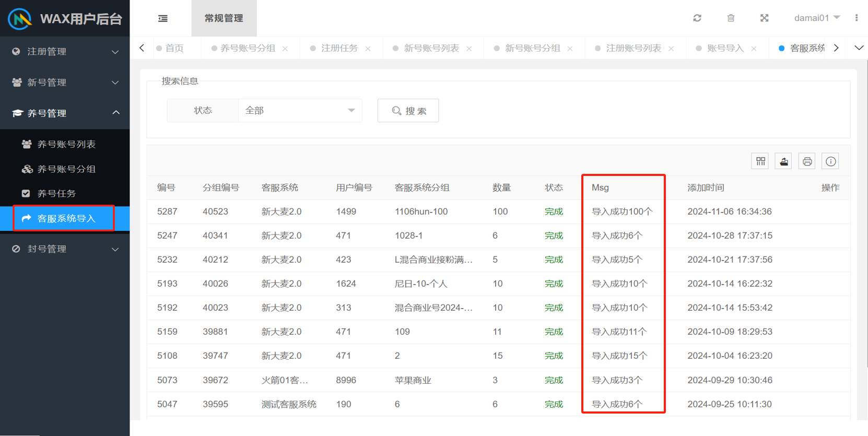Open the tab options dropdown chevron
This screenshot has height=436, width=868.
pyautogui.click(x=859, y=48)
